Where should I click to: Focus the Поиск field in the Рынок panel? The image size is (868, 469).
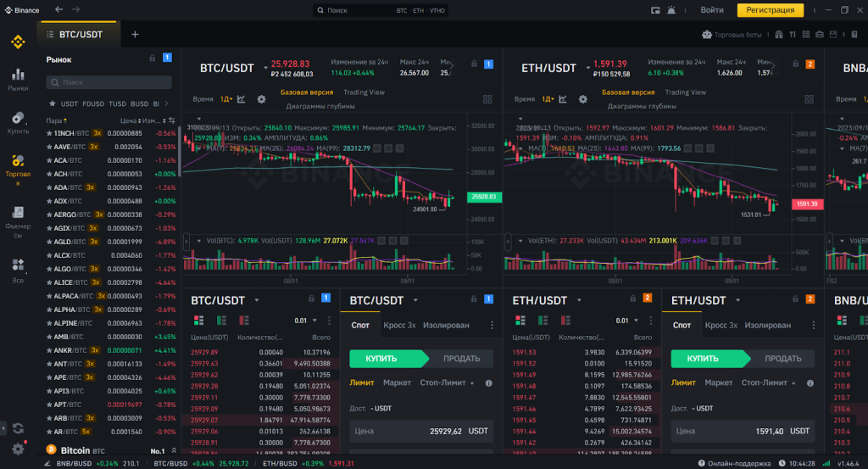[x=108, y=82]
